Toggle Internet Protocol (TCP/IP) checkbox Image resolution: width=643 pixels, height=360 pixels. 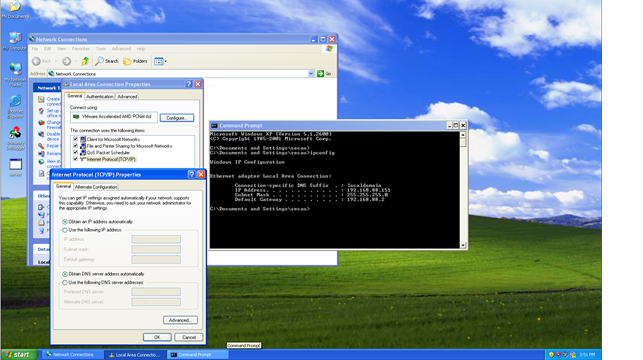click(x=75, y=159)
